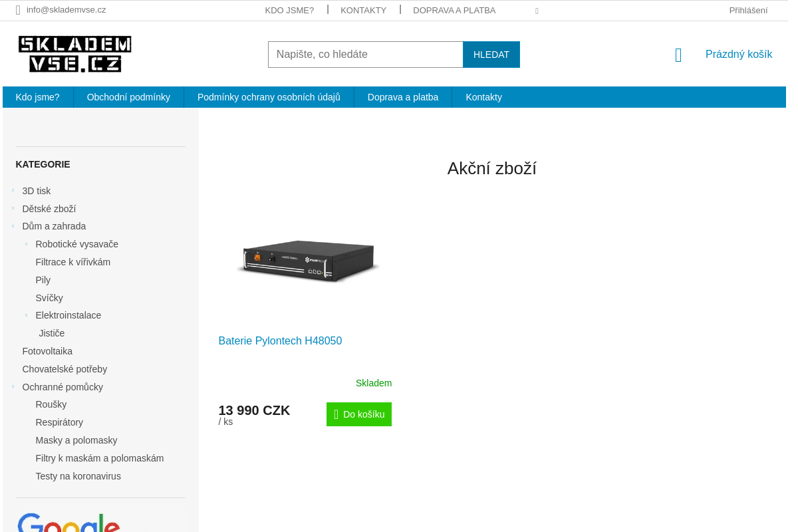Click the SKLADEMVSE.CZ site logo
Viewport: 798px width, 532px height.
[x=75, y=54]
